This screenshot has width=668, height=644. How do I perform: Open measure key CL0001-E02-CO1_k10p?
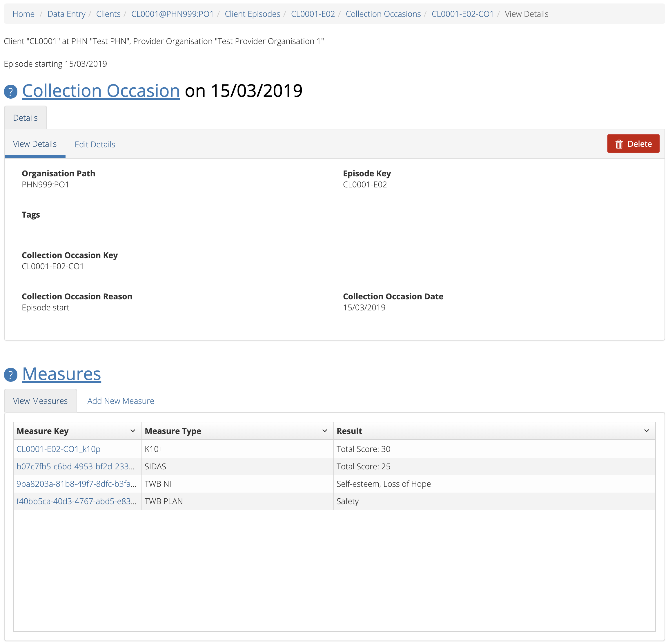[x=58, y=449]
